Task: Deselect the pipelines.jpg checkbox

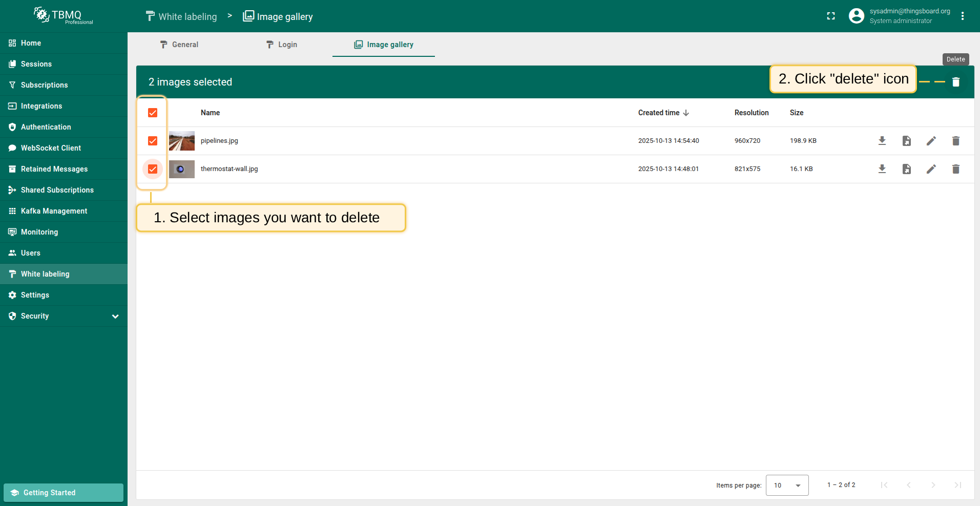Action: (x=153, y=141)
